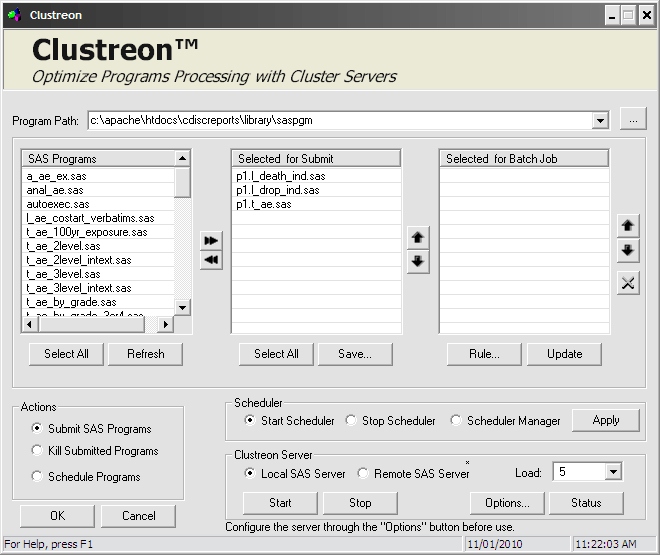The width and height of the screenshot is (660, 555).
Task: Move batch job item up arrow
Action: coord(628,226)
